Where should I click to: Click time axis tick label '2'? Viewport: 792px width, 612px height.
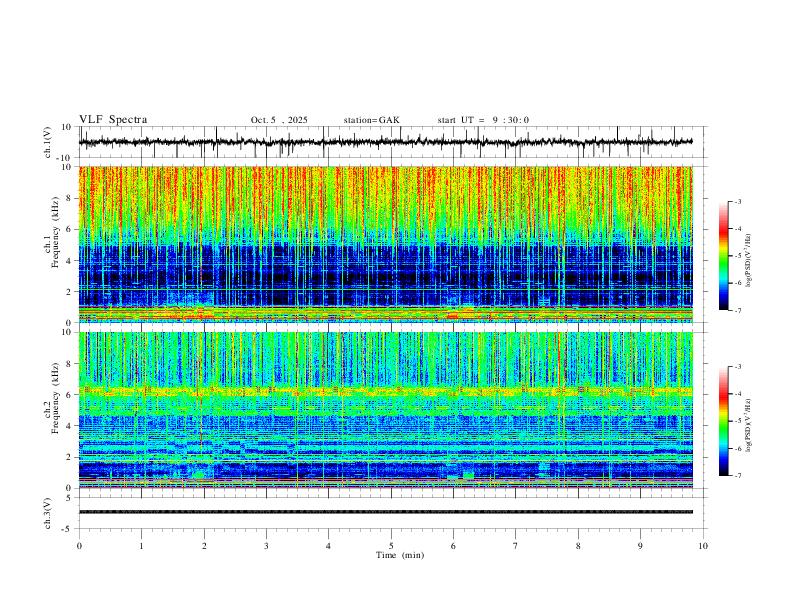coord(204,546)
